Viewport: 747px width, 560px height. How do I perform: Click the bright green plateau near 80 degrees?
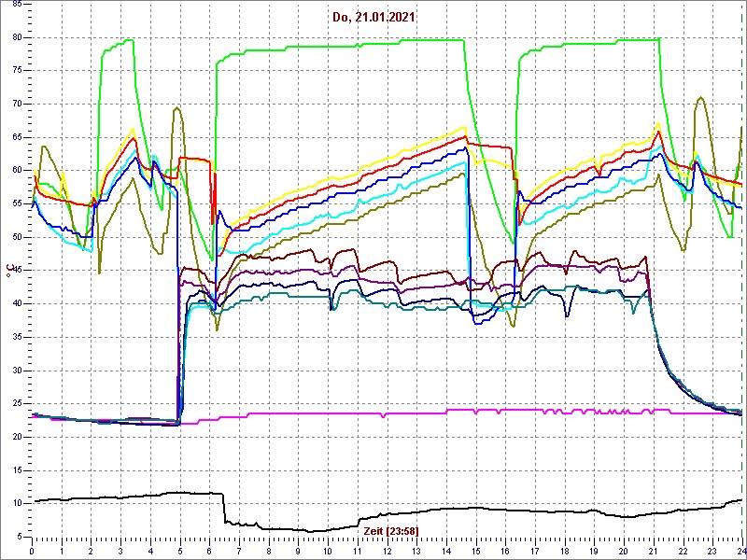[373, 42]
